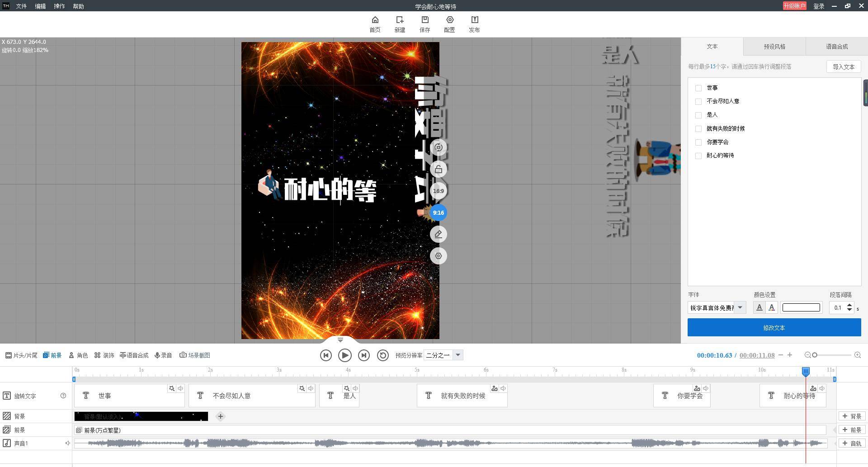868x467 pixels.
Task: Open the 配置 settings icon
Action: (x=449, y=24)
